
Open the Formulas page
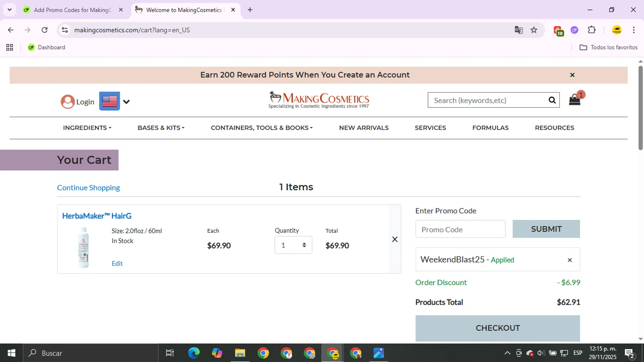click(490, 128)
